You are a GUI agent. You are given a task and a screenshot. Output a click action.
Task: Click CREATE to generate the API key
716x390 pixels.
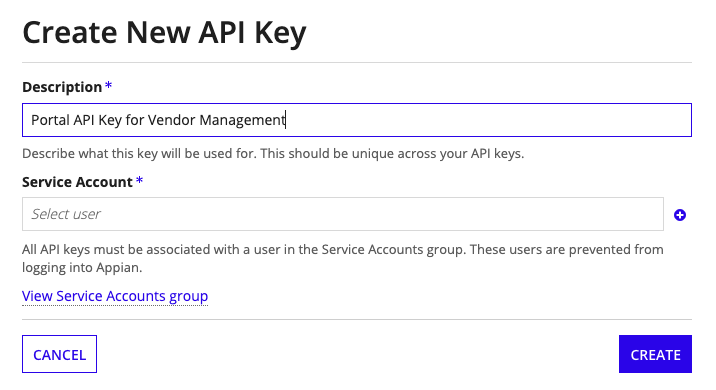click(655, 354)
